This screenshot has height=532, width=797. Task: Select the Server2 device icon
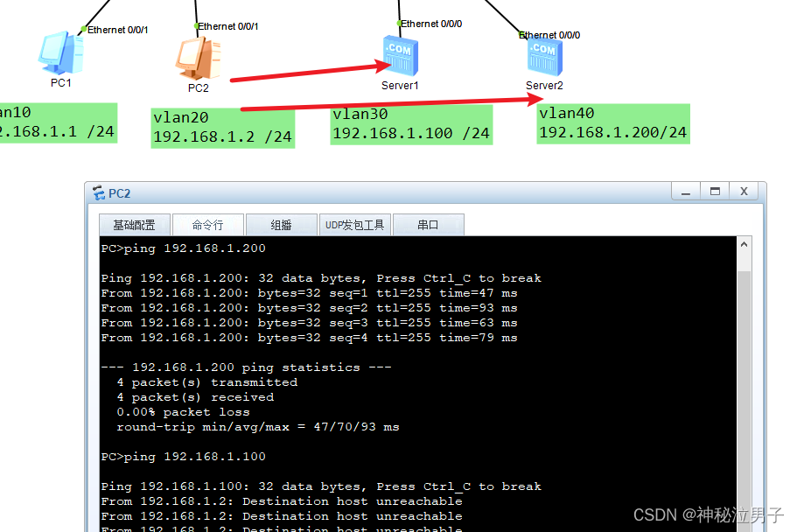coord(545,58)
